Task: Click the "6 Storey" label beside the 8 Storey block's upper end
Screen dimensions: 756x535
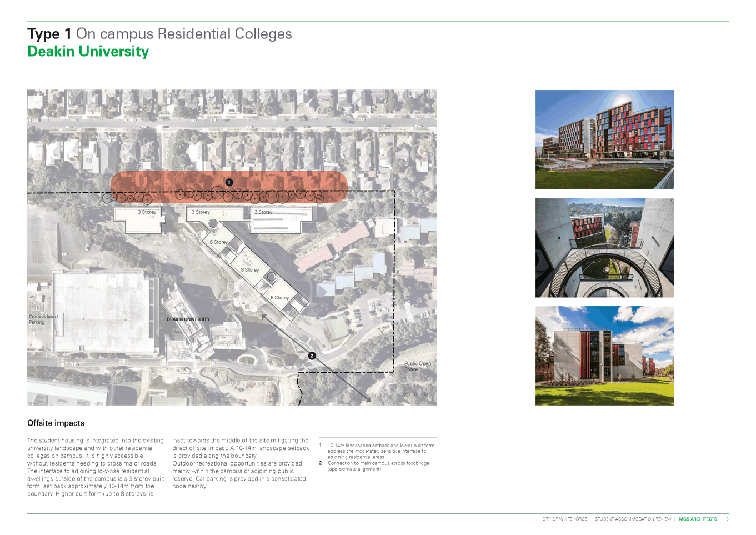Action: (x=219, y=242)
